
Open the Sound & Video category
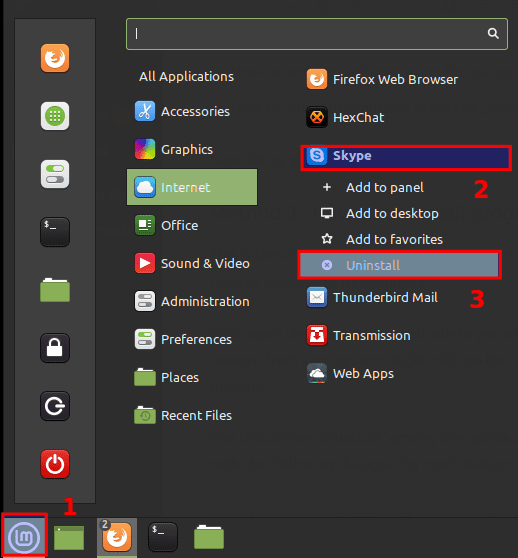(x=192, y=263)
